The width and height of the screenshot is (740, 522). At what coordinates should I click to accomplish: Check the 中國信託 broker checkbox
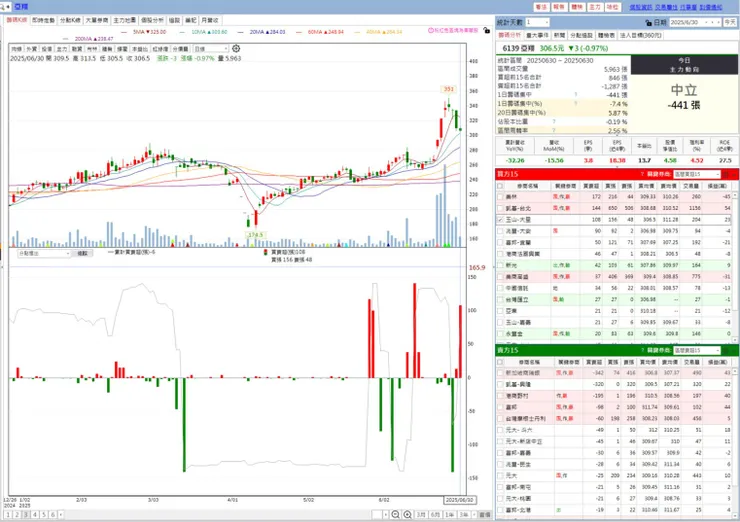(x=500, y=288)
